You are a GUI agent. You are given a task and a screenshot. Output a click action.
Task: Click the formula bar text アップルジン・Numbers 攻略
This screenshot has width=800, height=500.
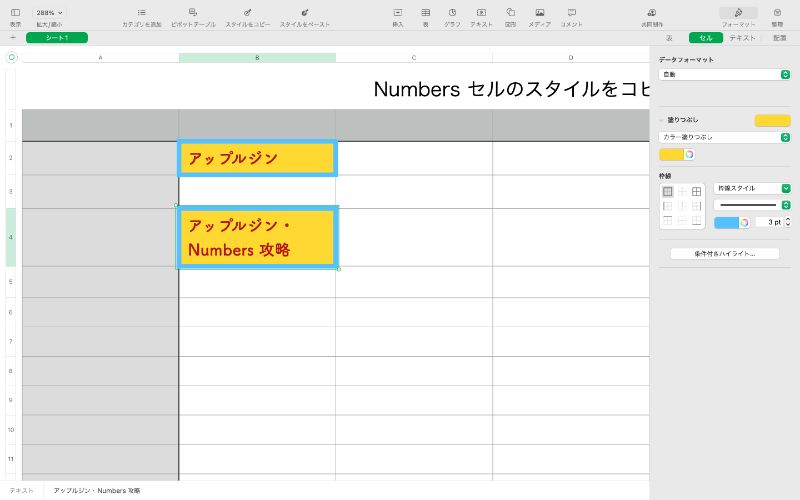[x=96, y=491]
